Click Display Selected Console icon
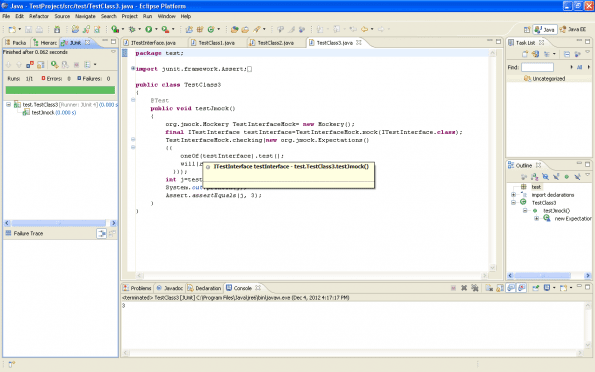This screenshot has height=372, width=595. click(547, 288)
